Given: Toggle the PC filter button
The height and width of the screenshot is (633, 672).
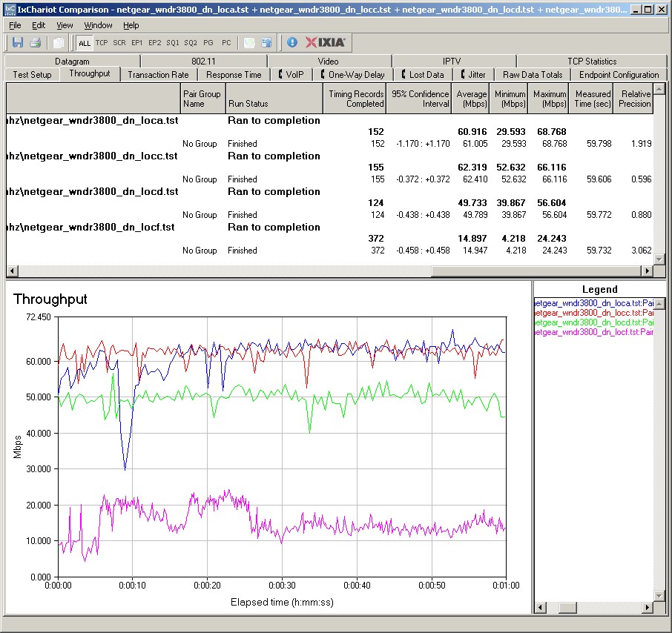Looking at the screenshot, I should pyautogui.click(x=226, y=43).
